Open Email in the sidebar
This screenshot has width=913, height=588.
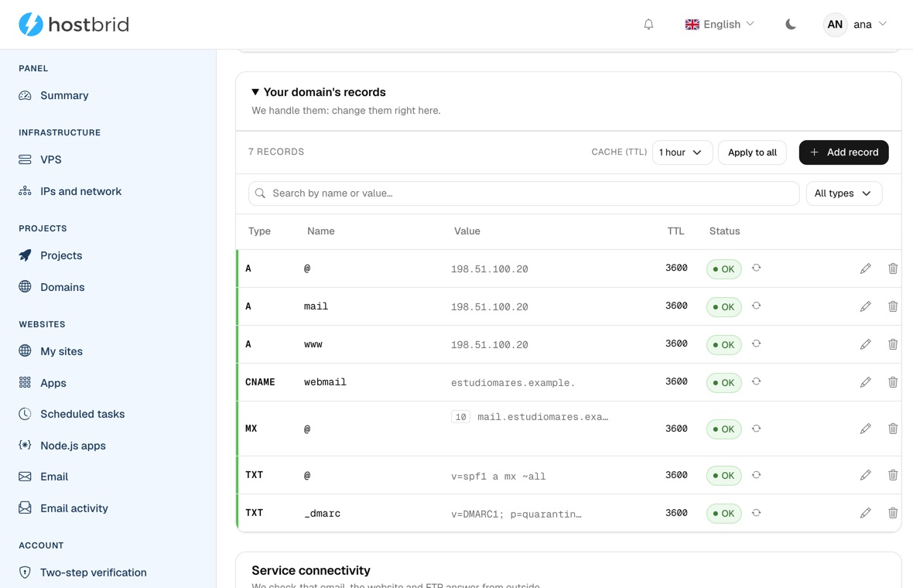pos(54,477)
